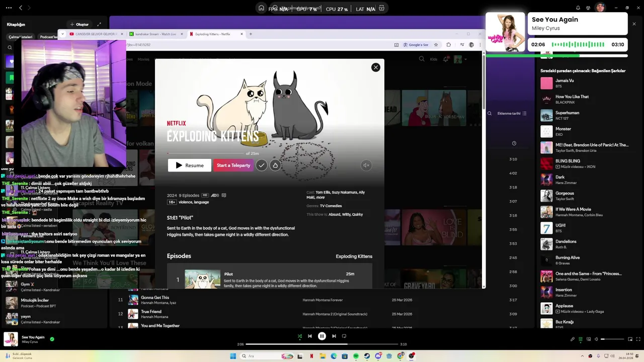Skip to previous track in Spotify
644x362 pixels.
310,336
